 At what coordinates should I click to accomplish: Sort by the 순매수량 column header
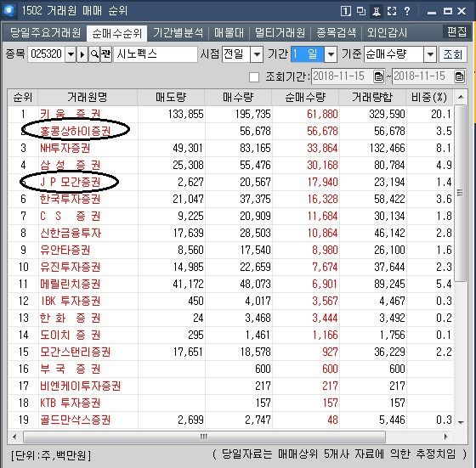point(305,98)
